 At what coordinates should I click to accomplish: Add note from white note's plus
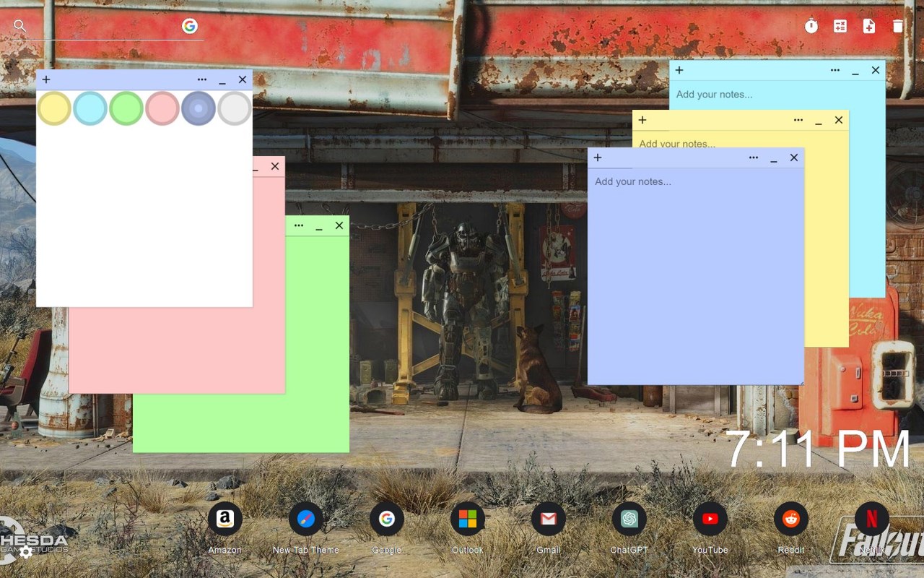pyautogui.click(x=46, y=79)
